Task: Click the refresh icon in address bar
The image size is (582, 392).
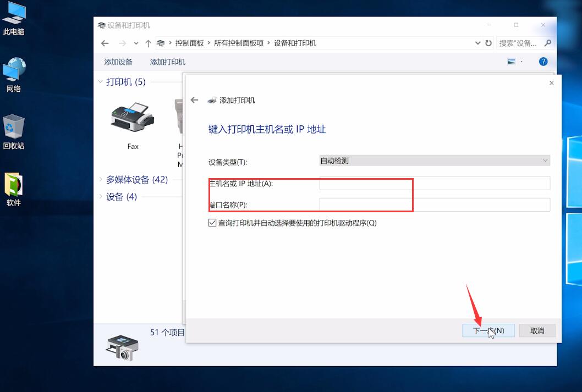Action: 489,43
